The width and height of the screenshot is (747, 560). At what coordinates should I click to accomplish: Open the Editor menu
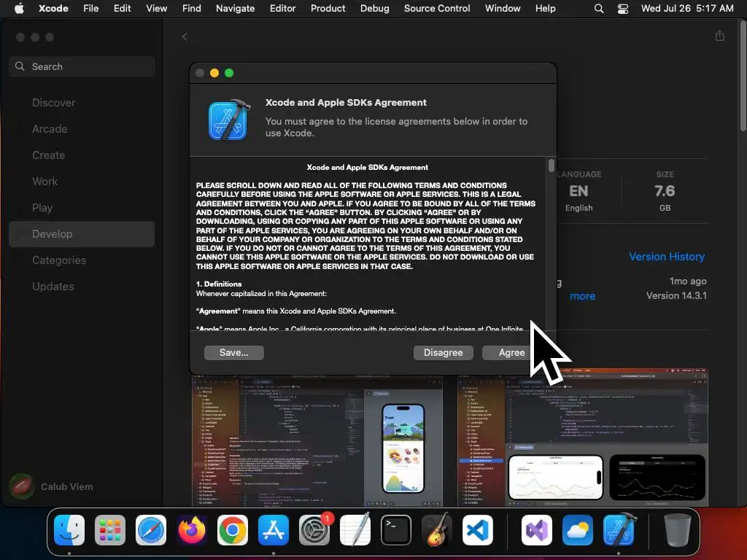point(282,8)
